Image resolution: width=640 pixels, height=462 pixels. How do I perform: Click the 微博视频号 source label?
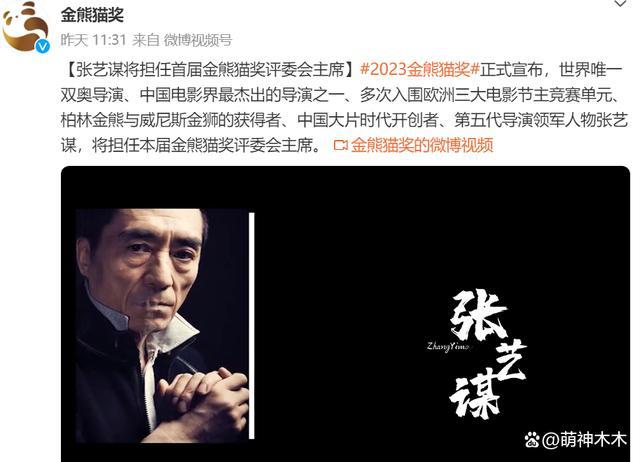(x=198, y=40)
